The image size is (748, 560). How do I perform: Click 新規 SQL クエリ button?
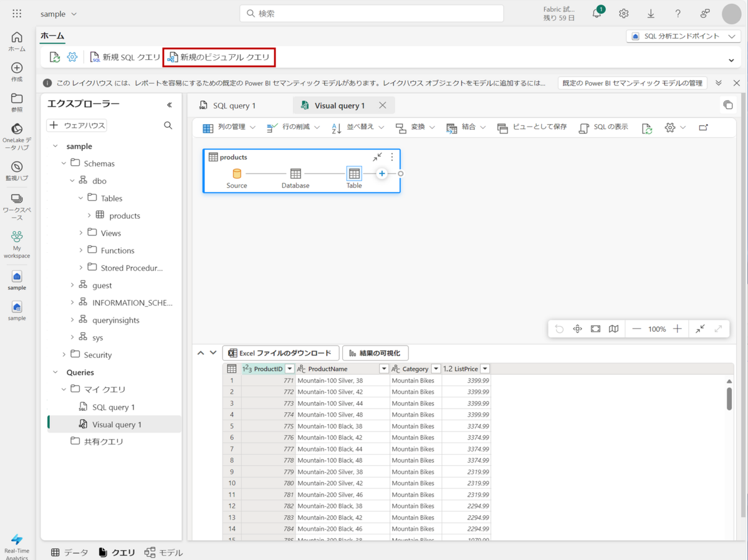(x=125, y=57)
